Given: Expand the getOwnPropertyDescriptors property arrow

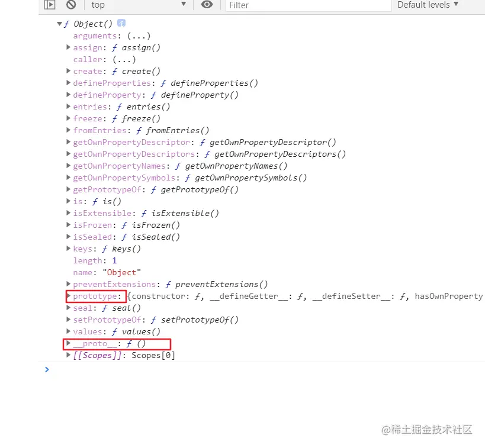Looking at the screenshot, I should pyautogui.click(x=68, y=154).
